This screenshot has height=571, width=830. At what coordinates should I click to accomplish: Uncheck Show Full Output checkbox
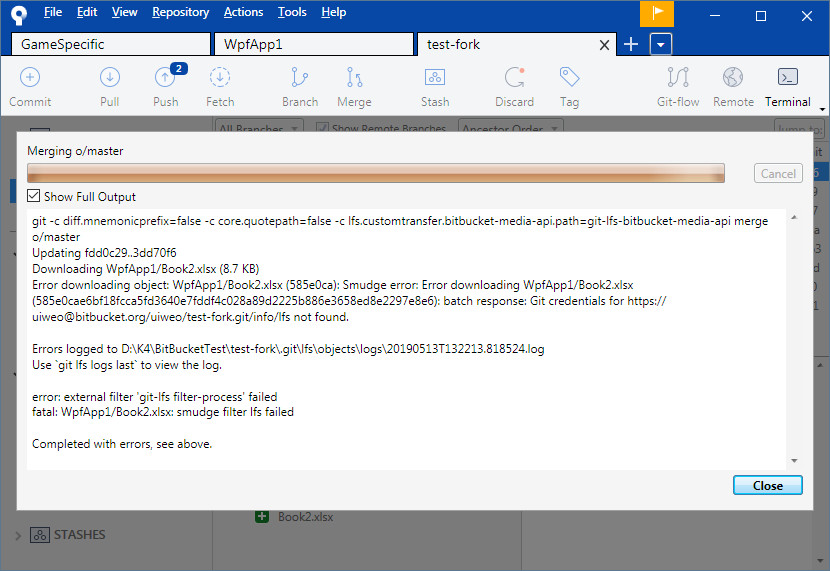[x=33, y=196]
